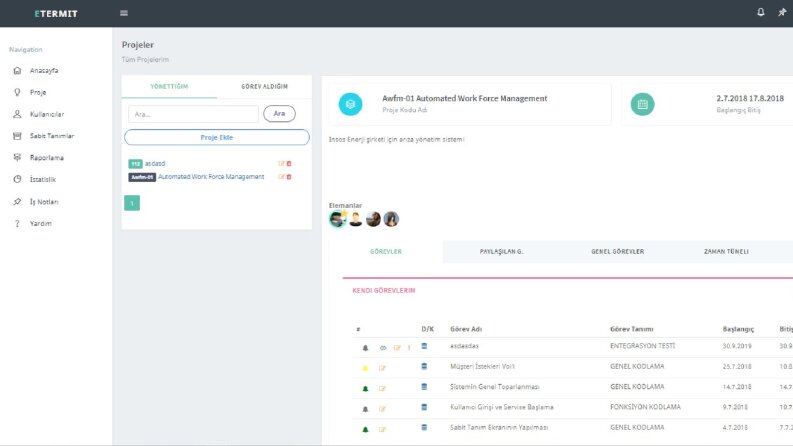Toggle the hamburger menu sidebar
This screenshot has width=793, height=446.
[124, 13]
